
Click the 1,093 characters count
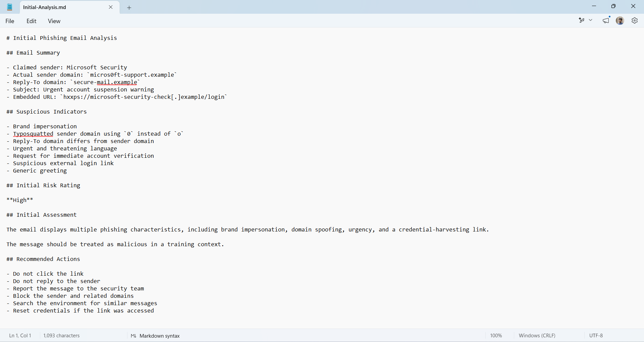coord(61,336)
